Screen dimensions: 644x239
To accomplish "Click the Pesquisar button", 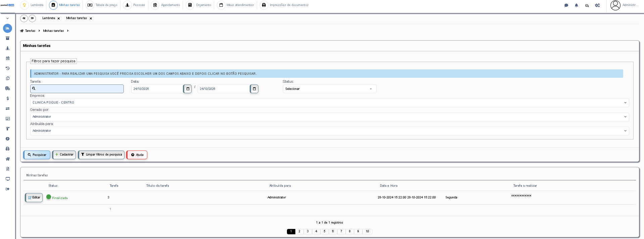I will (37, 155).
